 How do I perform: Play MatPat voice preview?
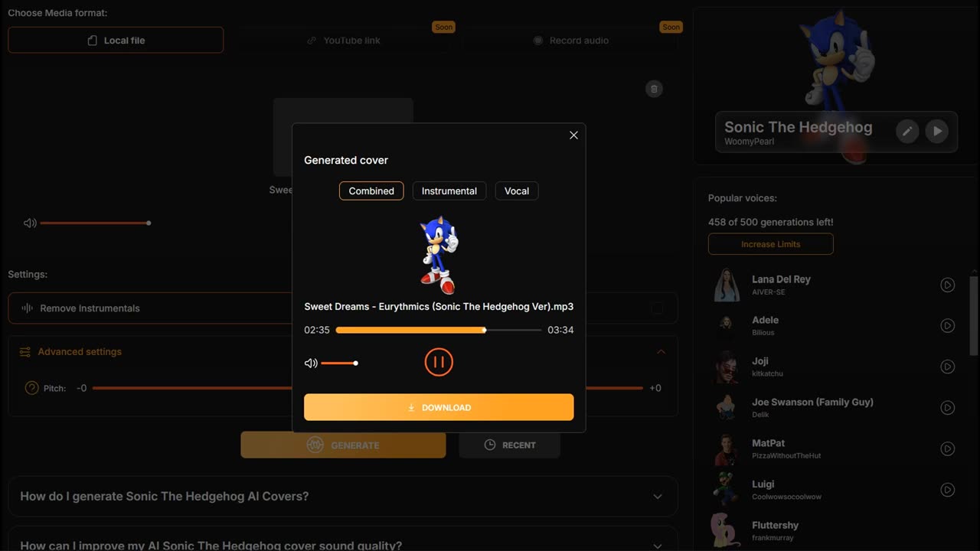click(947, 448)
